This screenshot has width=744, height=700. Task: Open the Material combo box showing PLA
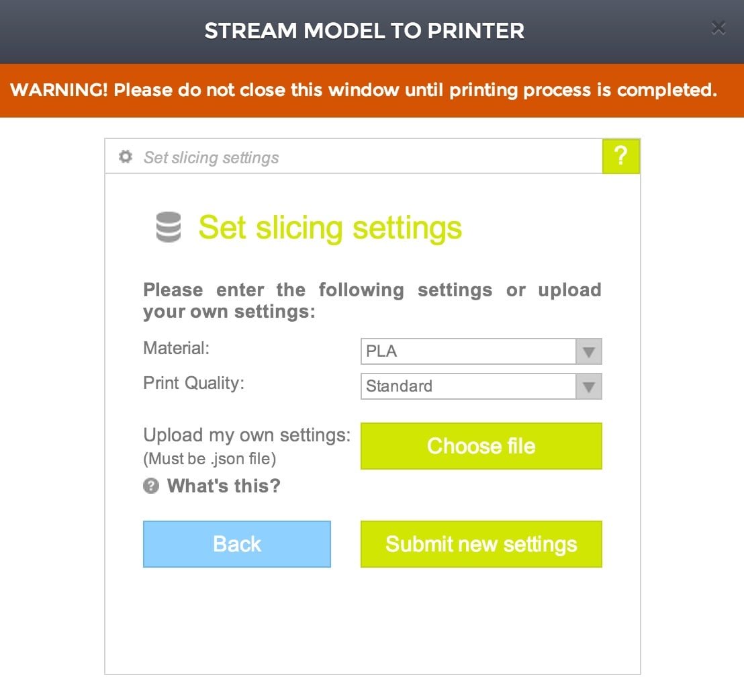[469, 351]
